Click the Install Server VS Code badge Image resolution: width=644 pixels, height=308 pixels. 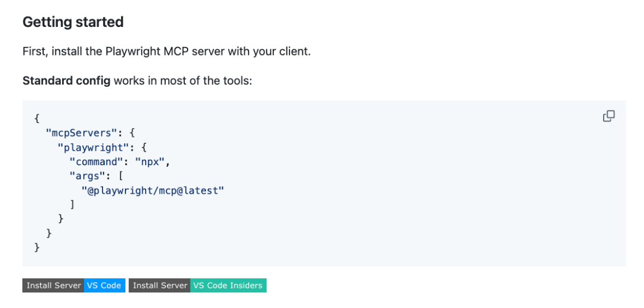coord(74,286)
